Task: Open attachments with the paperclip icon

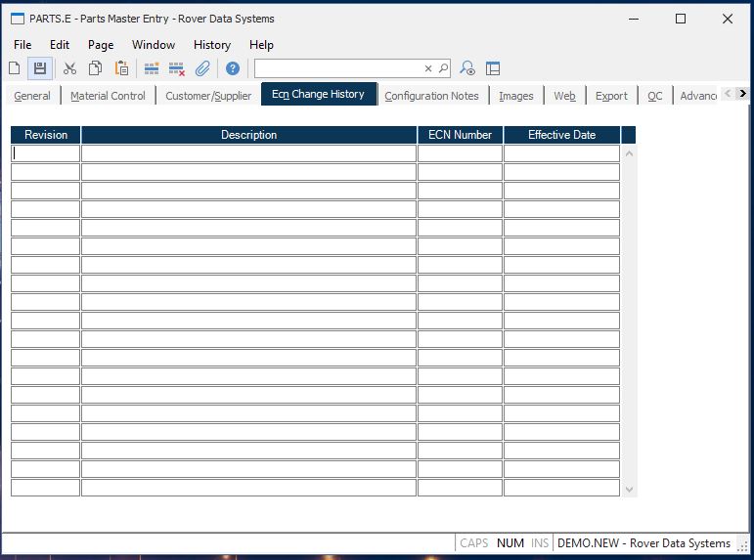Action: (202, 68)
